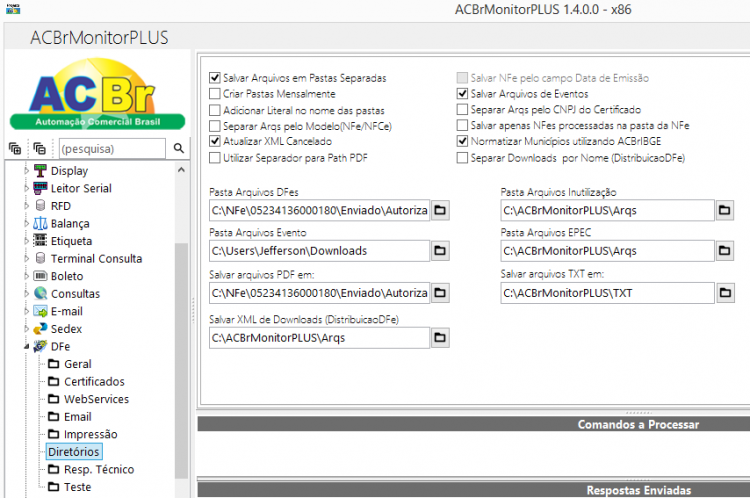750x498 pixels.
Task: Expand the Display tree node
Action: point(26,171)
